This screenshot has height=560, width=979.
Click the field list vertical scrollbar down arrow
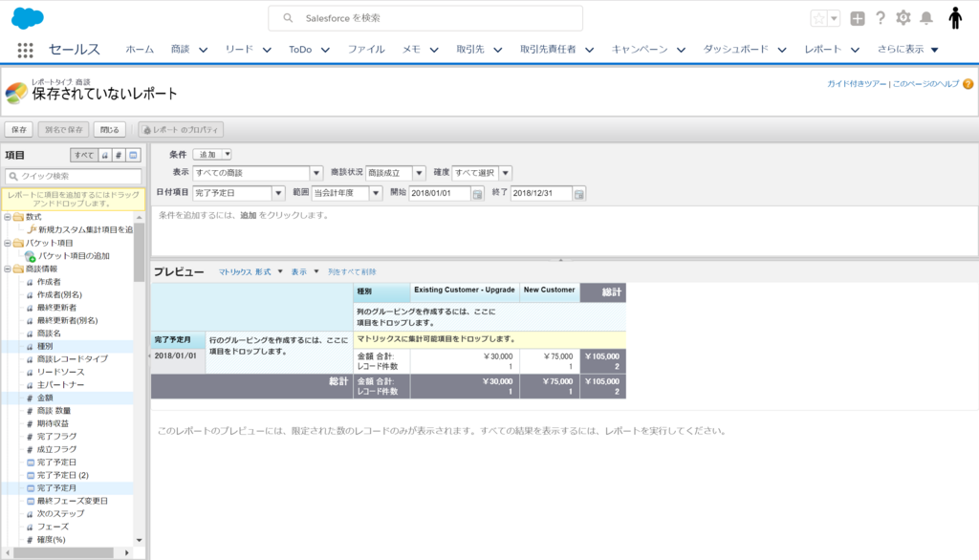140,540
